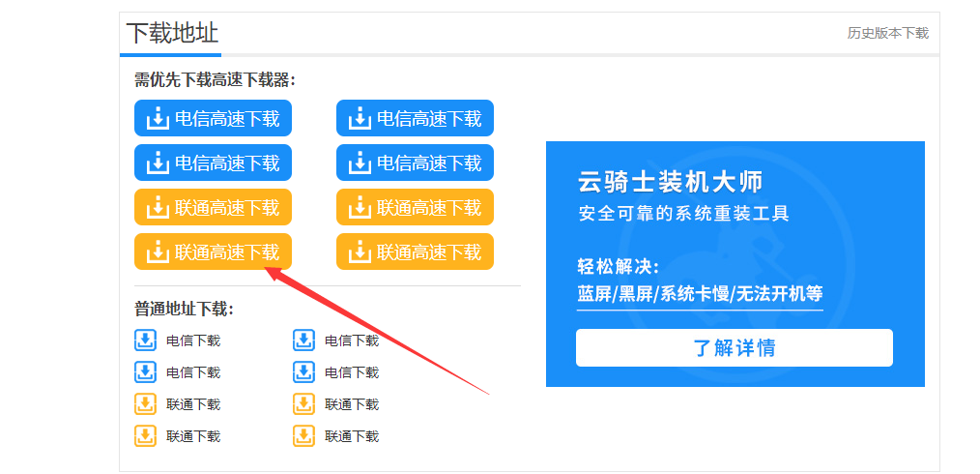Viewport: 980px width, 474px height.
Task: Click blue download icon of second right-column 电信下载
Action: click(303, 372)
